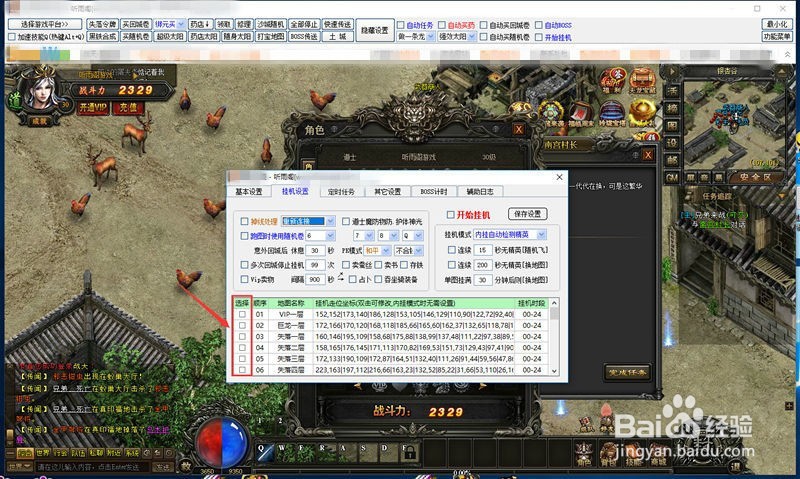Open the 技能 skills icon in bottom menu
Image resolution: width=800 pixels, height=479 pixels.
(x=634, y=454)
